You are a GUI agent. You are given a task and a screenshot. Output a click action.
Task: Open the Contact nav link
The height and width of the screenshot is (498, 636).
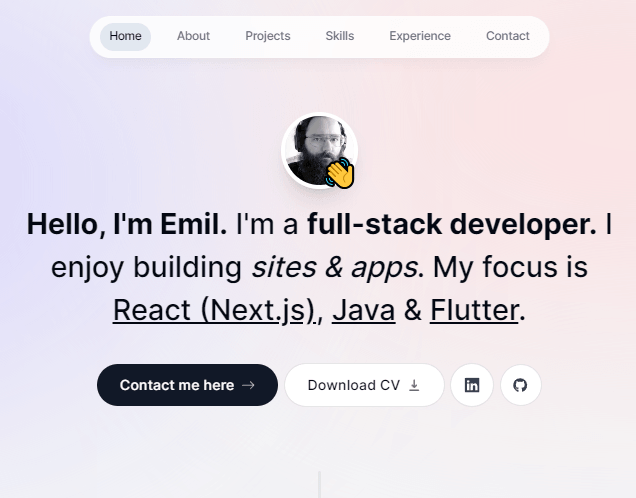coord(507,36)
